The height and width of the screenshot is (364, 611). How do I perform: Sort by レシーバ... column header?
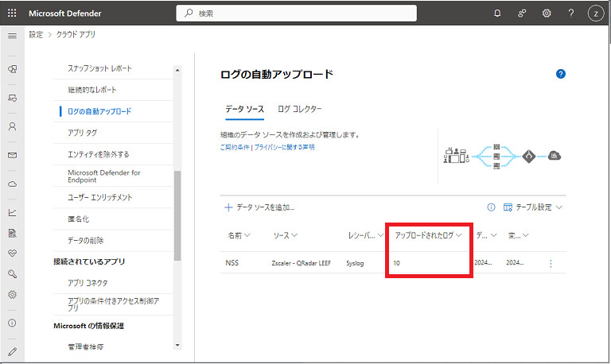[x=365, y=235]
